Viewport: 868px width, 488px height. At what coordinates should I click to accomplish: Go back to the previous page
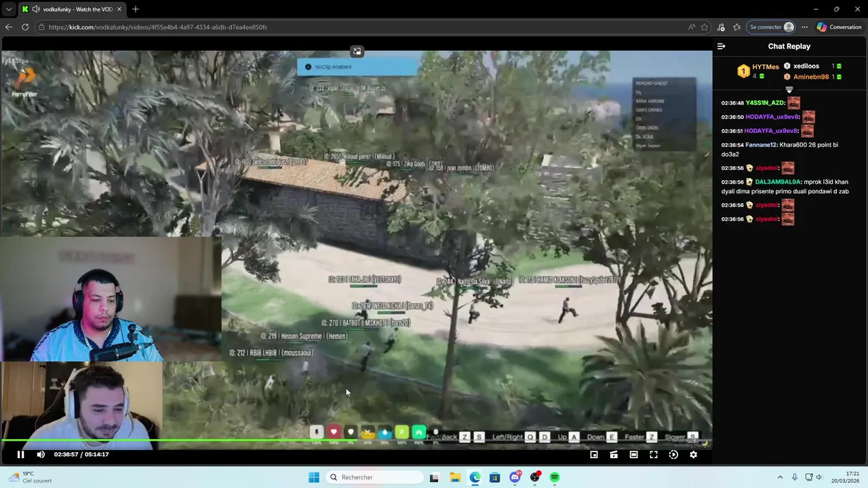[8, 27]
